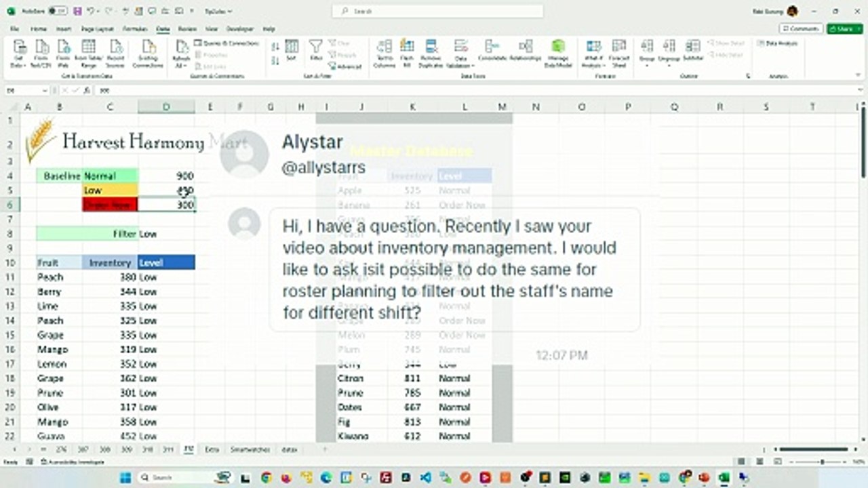The width and height of the screenshot is (868, 488).
Task: Open the File tab
Action: (14, 29)
